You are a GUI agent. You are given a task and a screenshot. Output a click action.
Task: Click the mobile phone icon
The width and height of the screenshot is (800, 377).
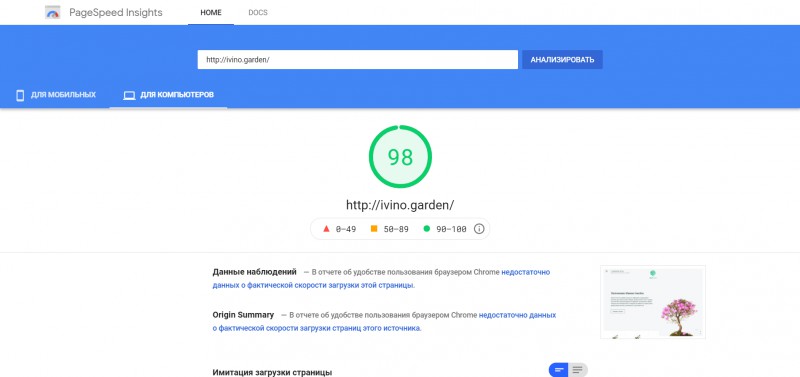coord(20,95)
